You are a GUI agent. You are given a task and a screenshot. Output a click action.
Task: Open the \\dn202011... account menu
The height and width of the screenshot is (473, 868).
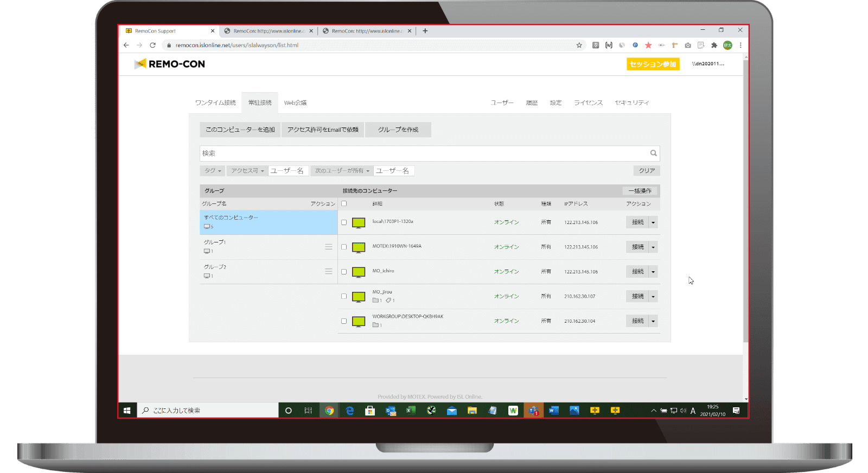pos(708,64)
